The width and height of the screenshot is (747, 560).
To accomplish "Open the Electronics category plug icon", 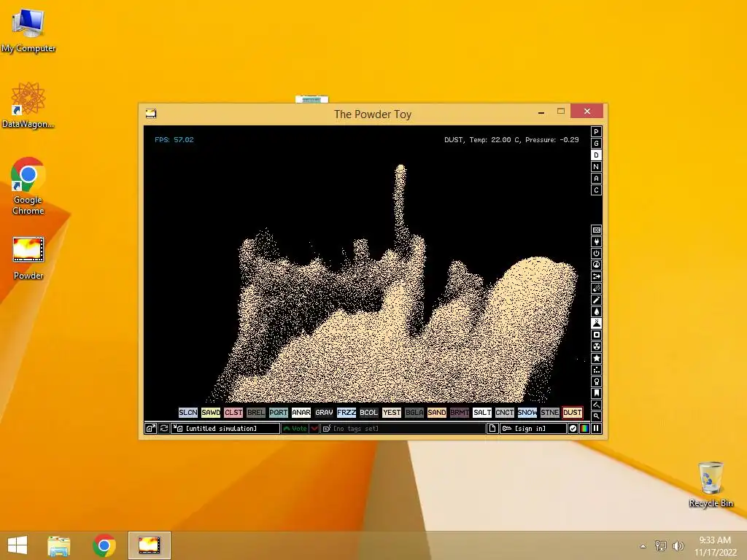I will tap(596, 242).
